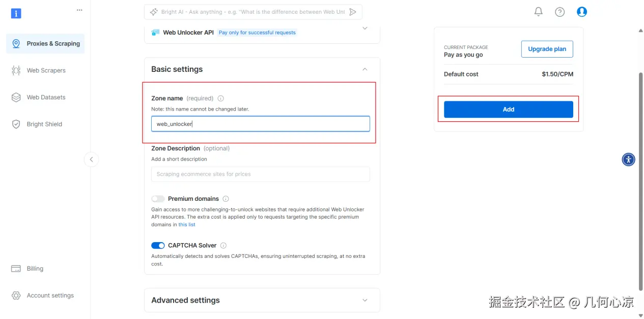Click the Add button

point(508,110)
